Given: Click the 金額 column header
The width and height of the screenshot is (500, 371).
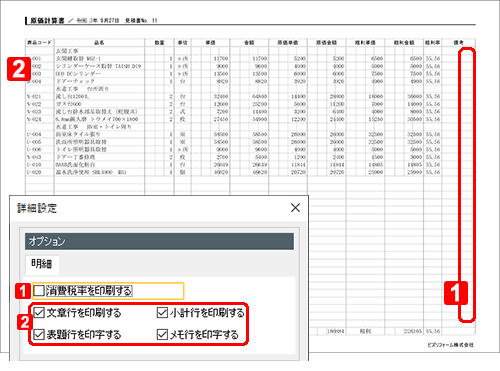Looking at the screenshot, I should 249,43.
